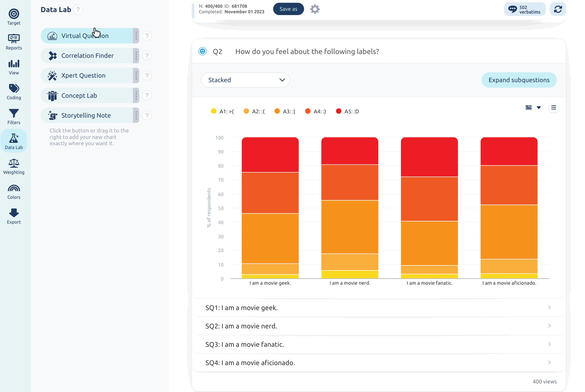Toggle legend item A3: :|
Screen dimensions: 585x392
click(x=285, y=111)
